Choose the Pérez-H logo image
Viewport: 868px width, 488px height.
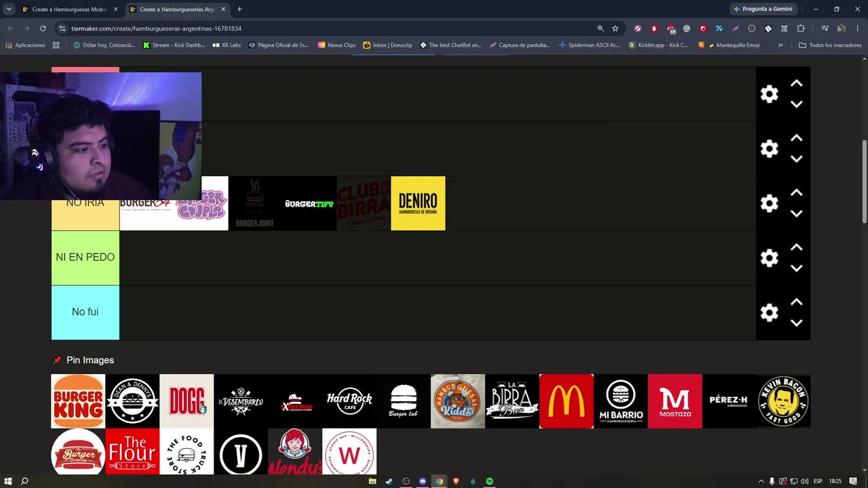coord(729,401)
